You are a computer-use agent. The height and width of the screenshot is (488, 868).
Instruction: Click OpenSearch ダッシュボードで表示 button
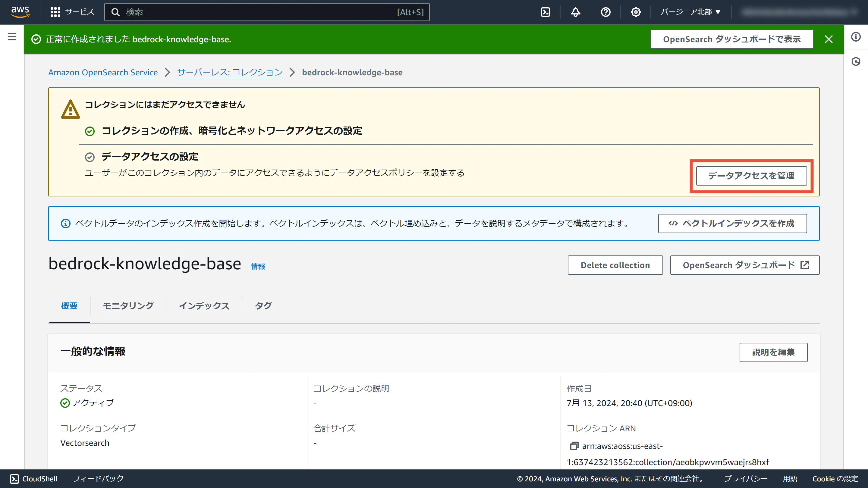(x=732, y=39)
